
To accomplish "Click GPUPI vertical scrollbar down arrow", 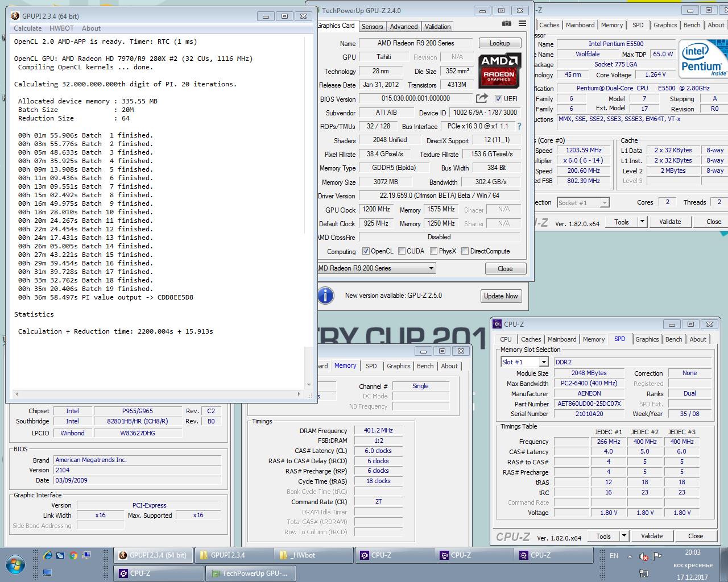I will [x=309, y=385].
